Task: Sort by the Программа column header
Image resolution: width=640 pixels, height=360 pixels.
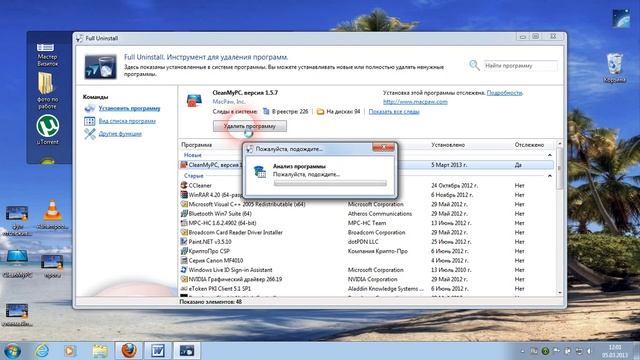Action: (x=196, y=145)
